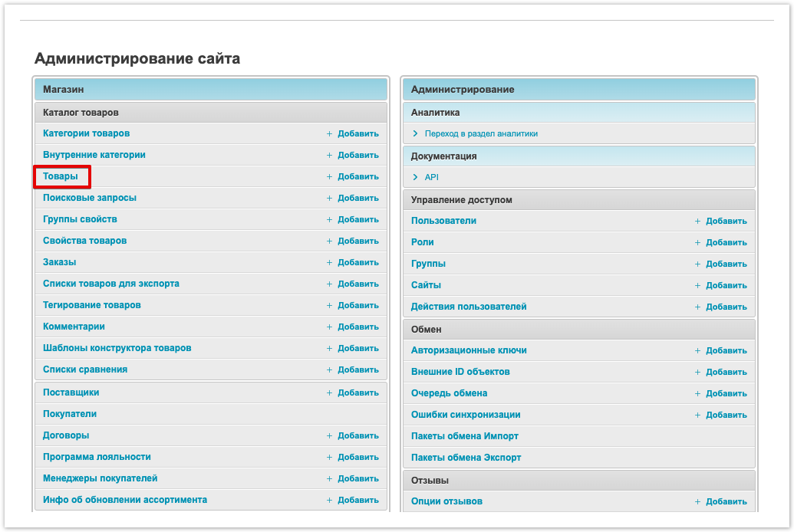The image size is (794, 532).
Task: Add a new entry to Группы свойств
Action: click(357, 219)
